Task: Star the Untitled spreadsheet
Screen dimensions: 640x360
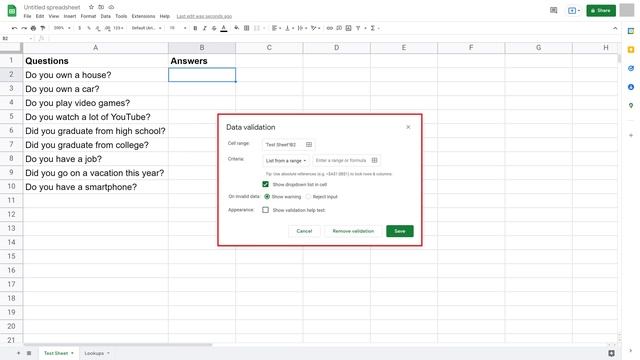Action: pyautogui.click(x=91, y=7)
